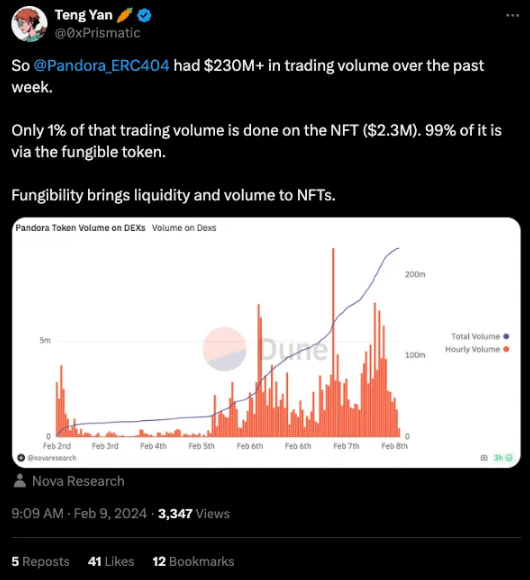The image size is (530, 580).
Task: Open the @0xPrismatic handle
Action: [98, 33]
